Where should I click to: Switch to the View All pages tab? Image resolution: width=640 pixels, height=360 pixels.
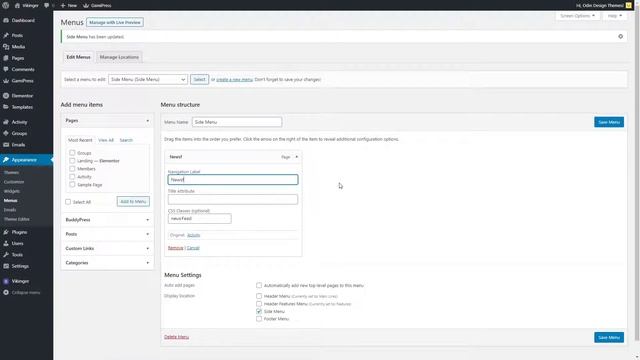coord(106,140)
